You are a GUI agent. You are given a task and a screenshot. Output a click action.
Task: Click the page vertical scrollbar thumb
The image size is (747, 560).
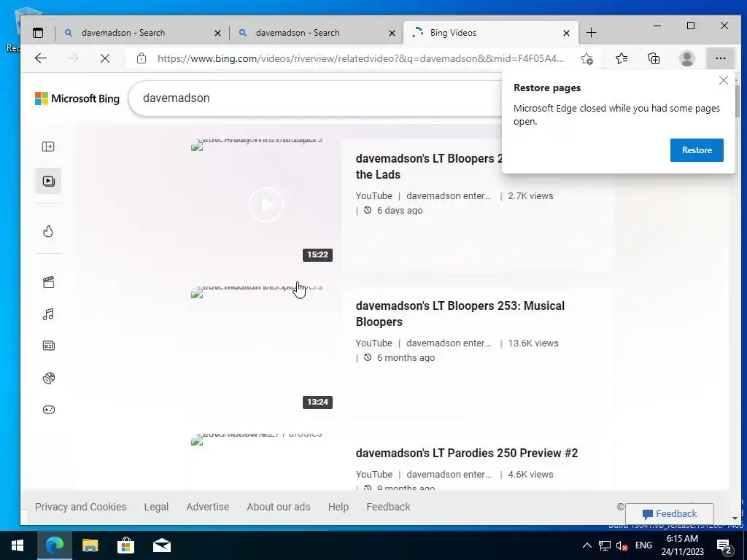(x=737, y=100)
